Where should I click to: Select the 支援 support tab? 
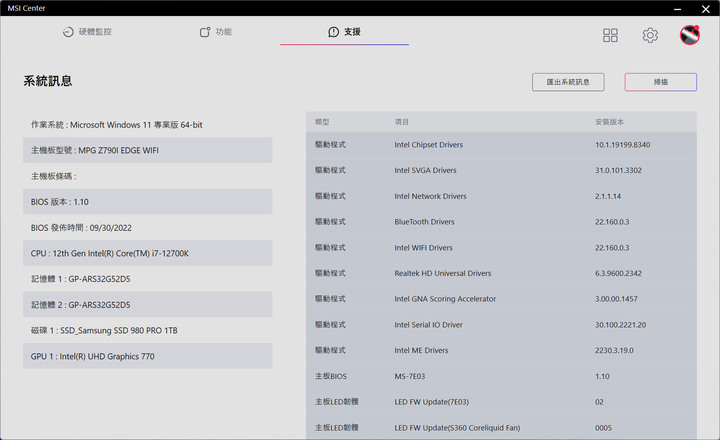pos(344,32)
